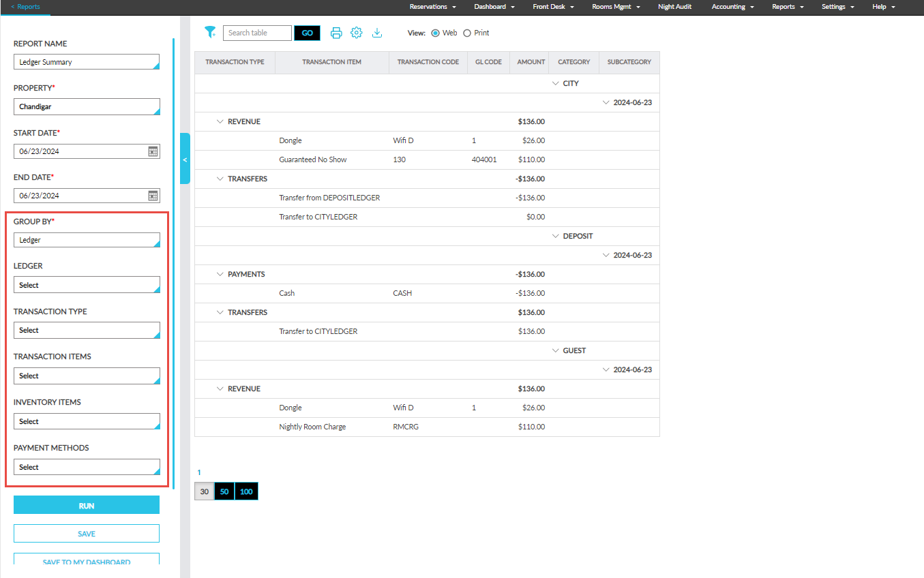
Task: Open the Inventory Items select dropdown
Action: (87, 421)
